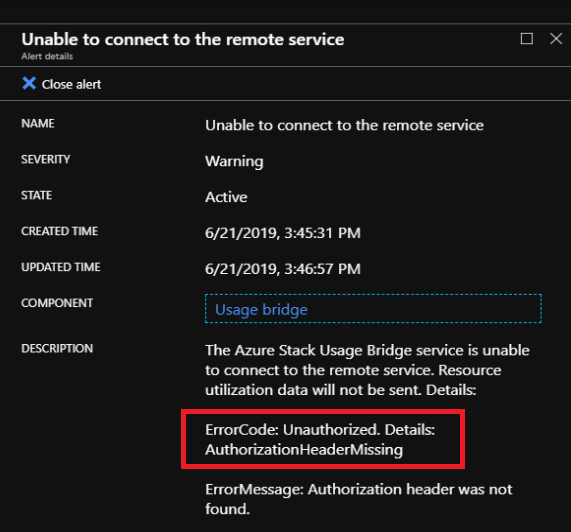Click the Azure Stack Usage Bridge description paragraph

pyautogui.click(x=367, y=370)
